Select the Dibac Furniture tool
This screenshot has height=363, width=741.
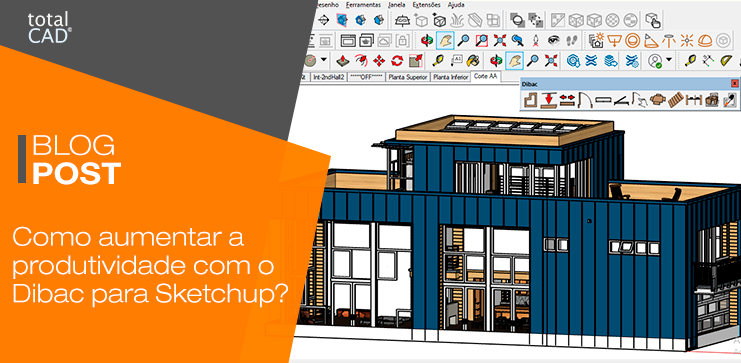pyautogui.click(x=657, y=99)
